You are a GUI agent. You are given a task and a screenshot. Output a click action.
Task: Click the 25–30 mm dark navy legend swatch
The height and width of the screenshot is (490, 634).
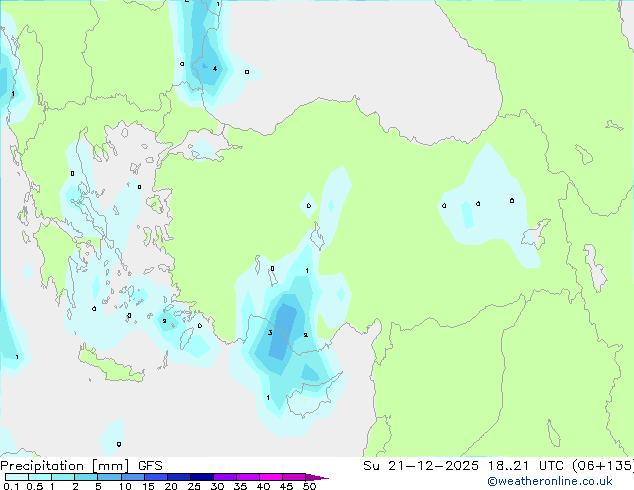point(201,477)
